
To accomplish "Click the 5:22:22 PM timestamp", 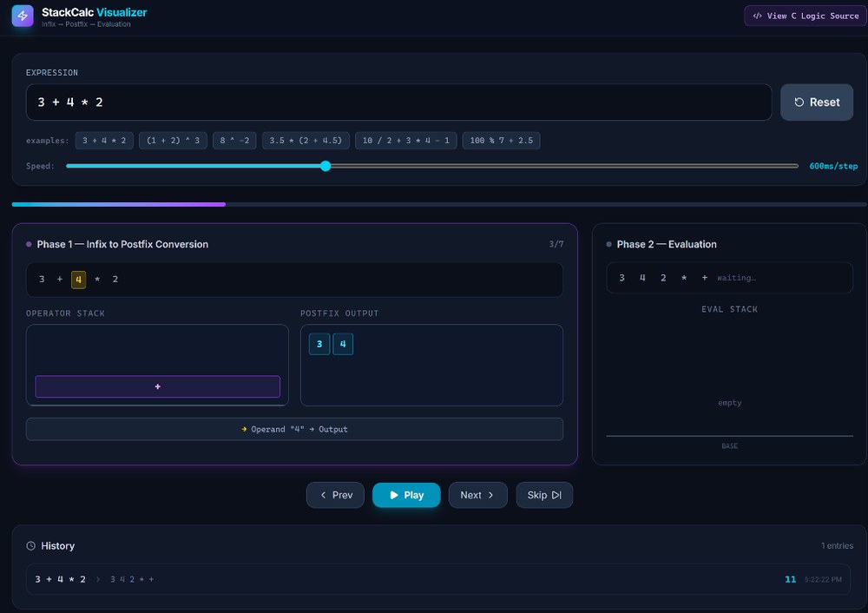I will 823,580.
